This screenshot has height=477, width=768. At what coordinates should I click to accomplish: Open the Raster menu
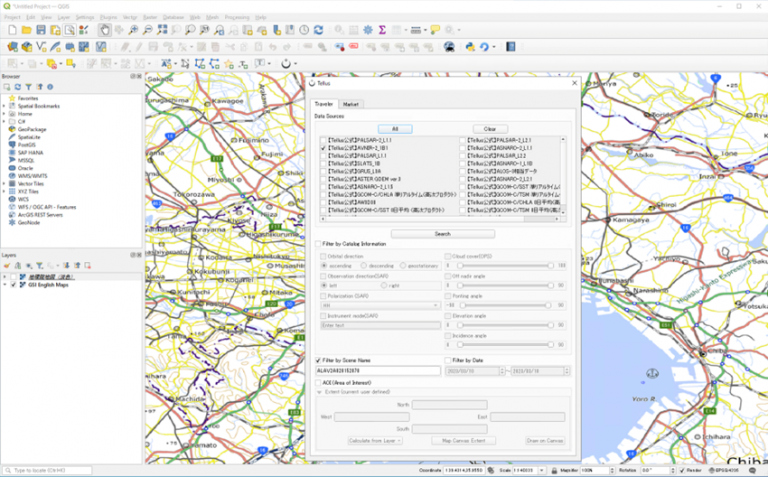[x=150, y=17]
